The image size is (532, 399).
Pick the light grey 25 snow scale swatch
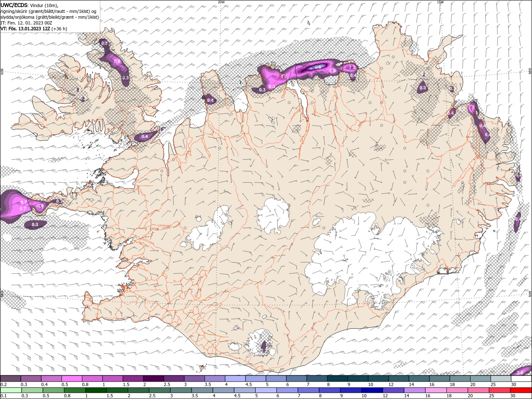501,379
